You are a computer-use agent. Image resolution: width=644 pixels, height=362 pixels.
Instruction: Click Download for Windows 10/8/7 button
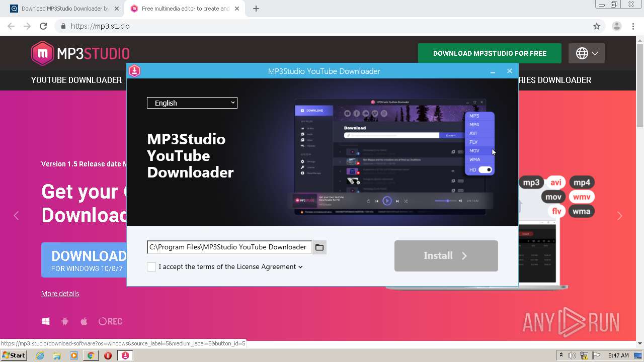coord(84,260)
